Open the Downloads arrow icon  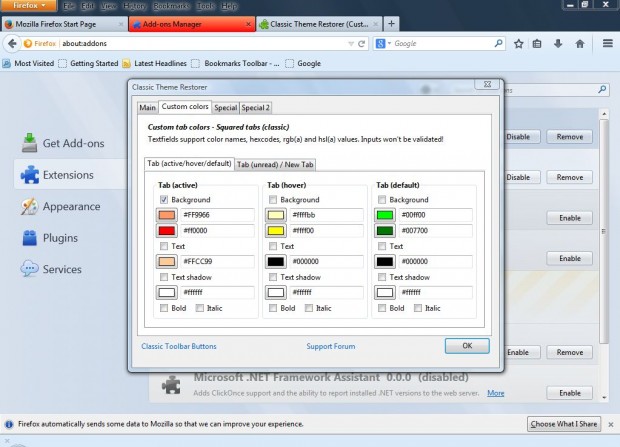tap(558, 44)
